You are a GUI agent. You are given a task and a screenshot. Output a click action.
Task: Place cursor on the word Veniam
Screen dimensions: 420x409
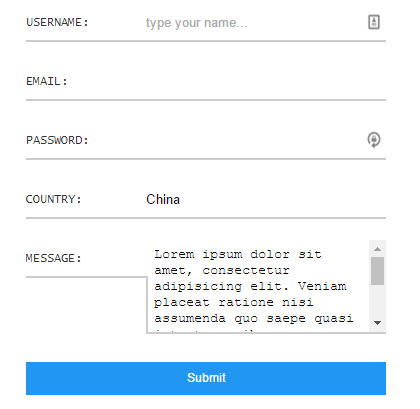(322, 286)
